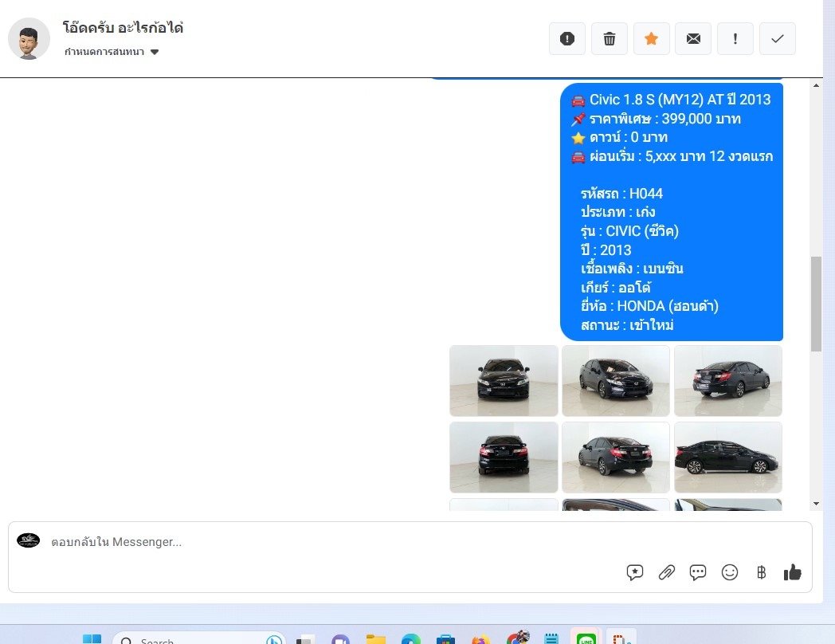This screenshot has height=644, width=835.
Task: Toggle the orange follow-up star
Action: tap(651, 38)
